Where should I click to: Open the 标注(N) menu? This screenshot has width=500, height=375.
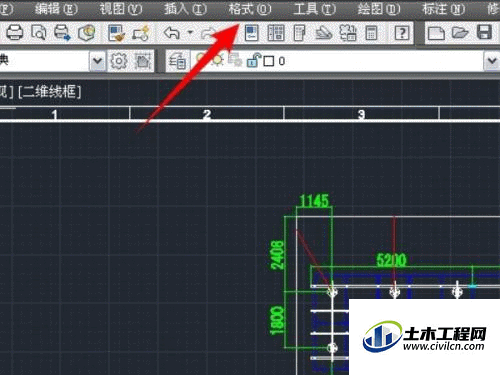444,9
